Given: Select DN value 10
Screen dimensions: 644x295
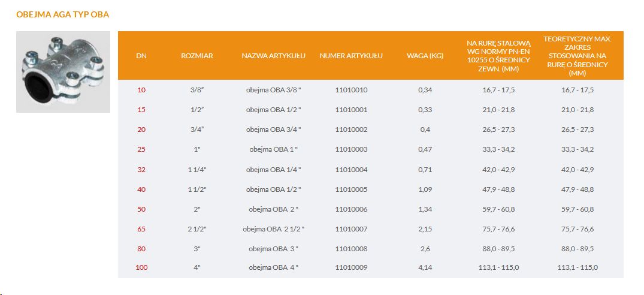Looking at the screenshot, I should coord(141,90).
